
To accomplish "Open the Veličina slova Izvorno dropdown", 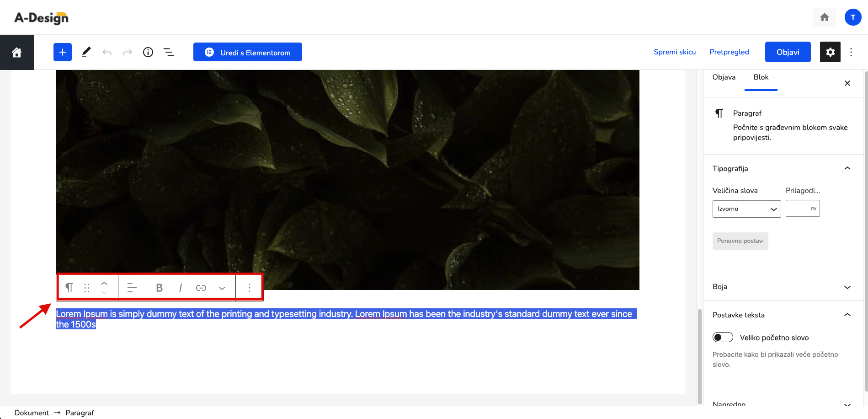I will [746, 209].
